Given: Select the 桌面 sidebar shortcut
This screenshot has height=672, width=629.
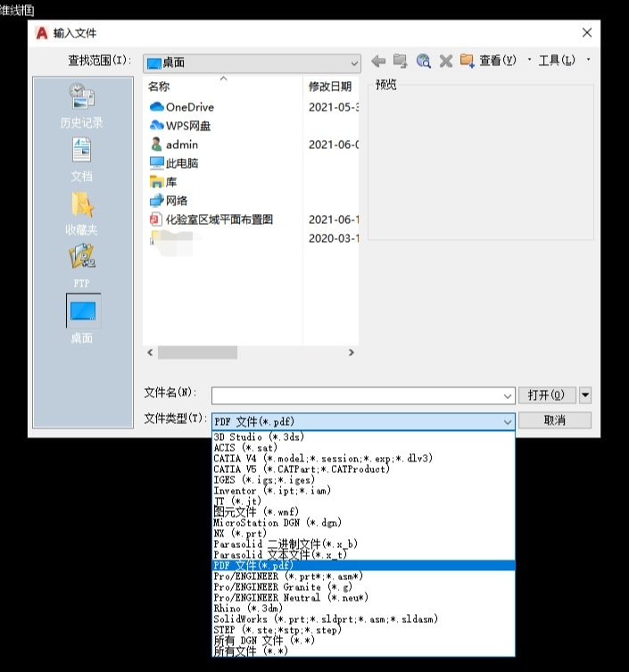Looking at the screenshot, I should point(83,319).
